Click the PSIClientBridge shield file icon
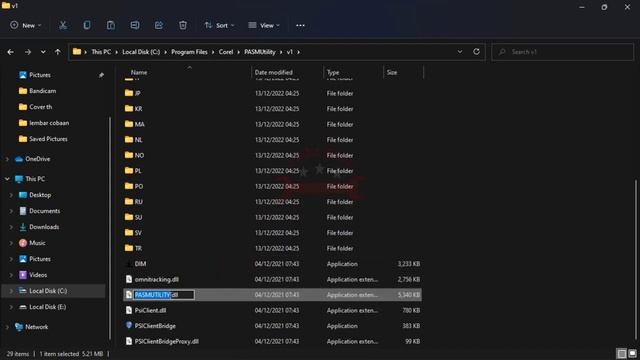 coord(129,326)
